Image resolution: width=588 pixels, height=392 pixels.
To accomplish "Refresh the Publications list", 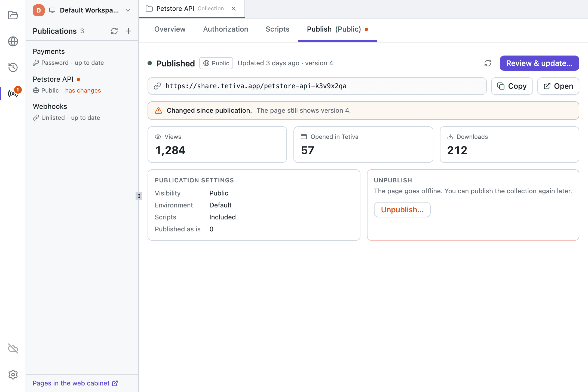I will (114, 31).
